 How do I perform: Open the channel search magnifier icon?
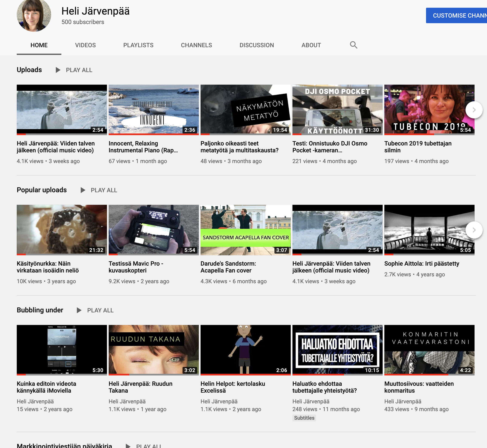pyautogui.click(x=353, y=45)
